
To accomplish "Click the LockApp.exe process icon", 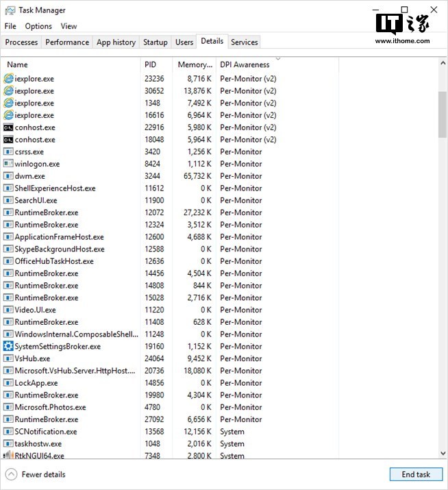I will [8, 383].
